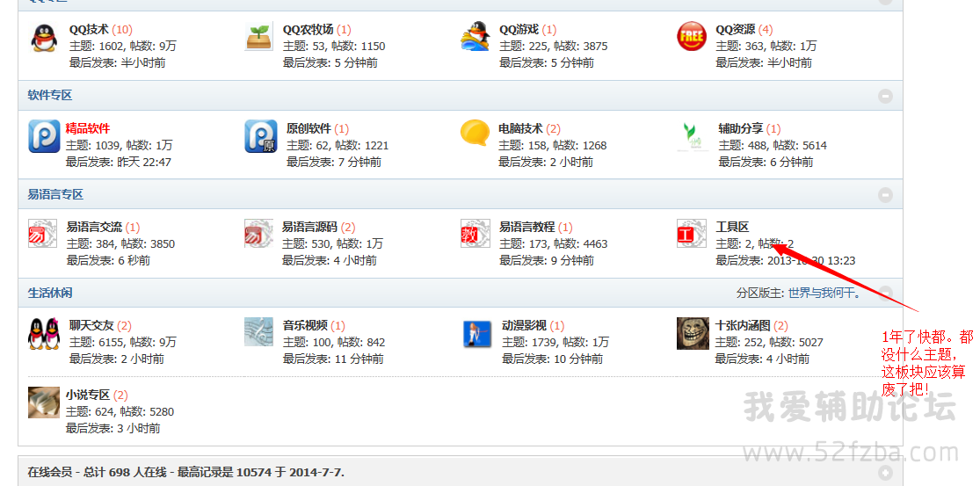Click the 小说专区 book icon
Image resolution: width=980 pixels, height=486 pixels.
[x=44, y=403]
